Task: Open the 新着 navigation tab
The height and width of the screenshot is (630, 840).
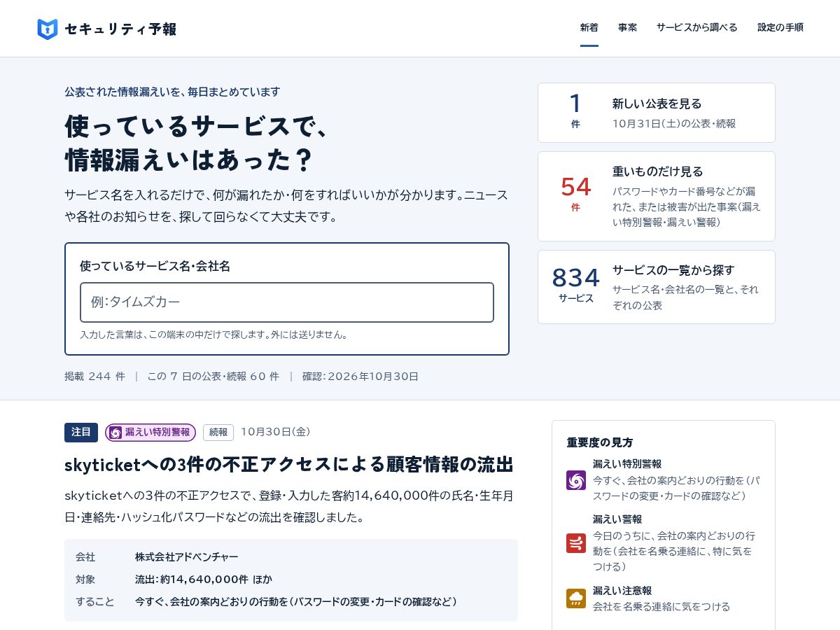Action: (589, 28)
